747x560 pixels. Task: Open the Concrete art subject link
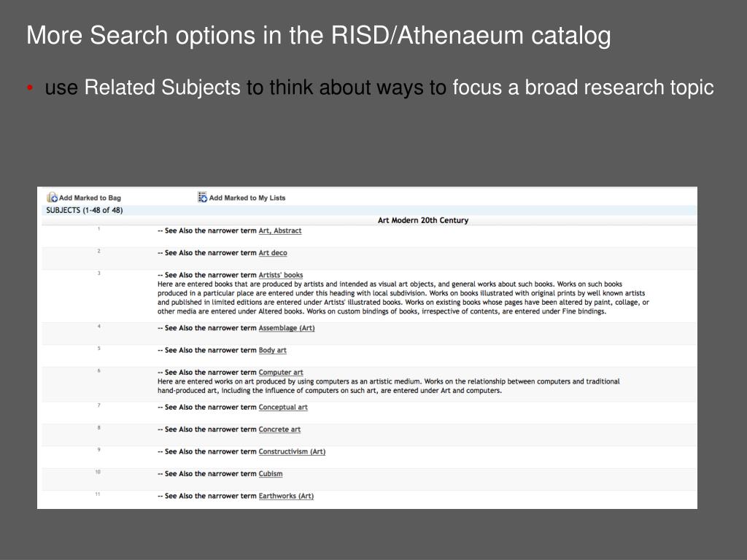click(279, 429)
